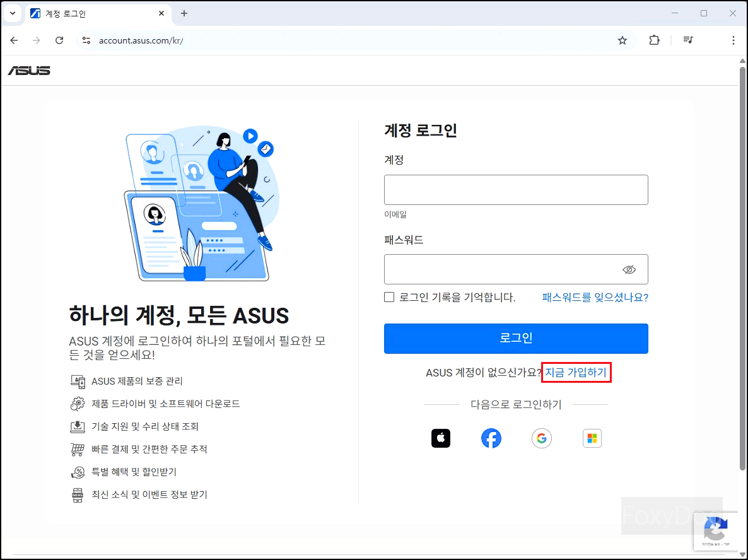Sign in with Facebook icon
748x560 pixels.
coord(491,438)
